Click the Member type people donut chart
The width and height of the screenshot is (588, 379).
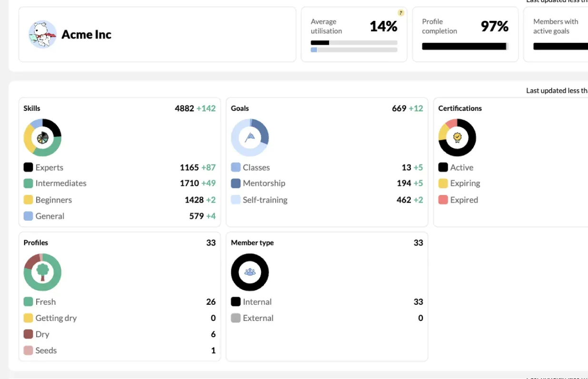250,272
